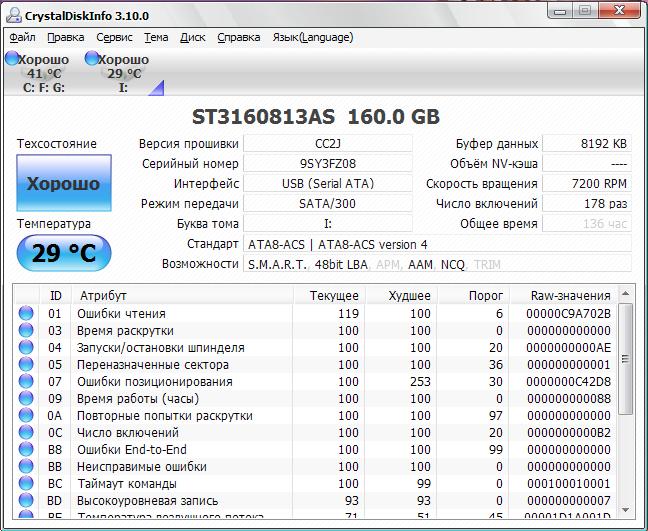Screen dimensions: 648x531
Task: Click the buffer size field 8192 KB
Action: point(587,143)
